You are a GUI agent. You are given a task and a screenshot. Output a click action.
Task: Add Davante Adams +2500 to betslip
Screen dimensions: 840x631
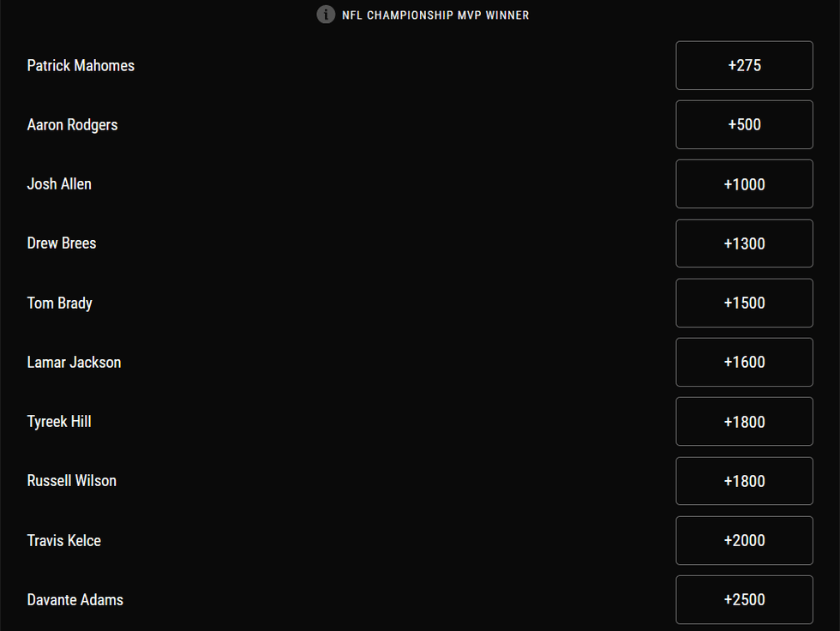pyautogui.click(x=744, y=599)
